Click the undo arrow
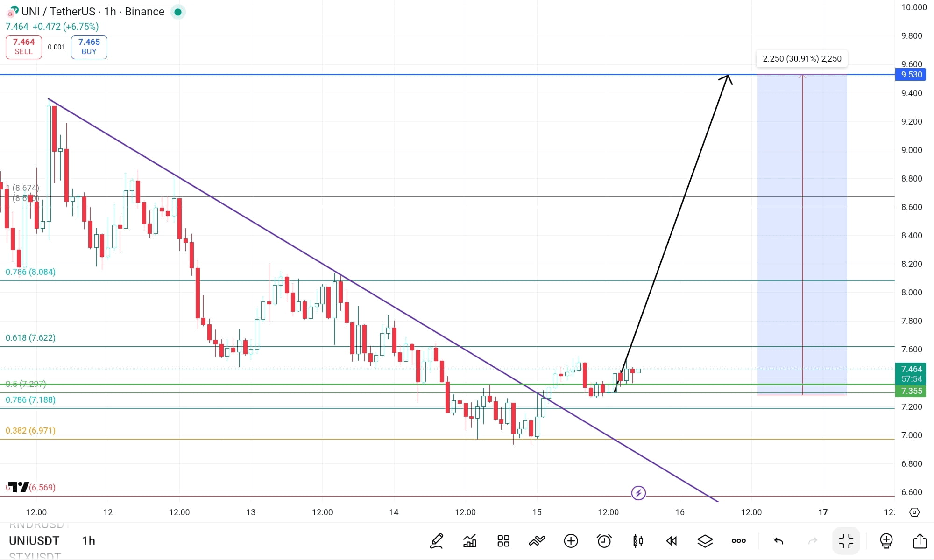Image resolution: width=934 pixels, height=560 pixels. point(778,541)
